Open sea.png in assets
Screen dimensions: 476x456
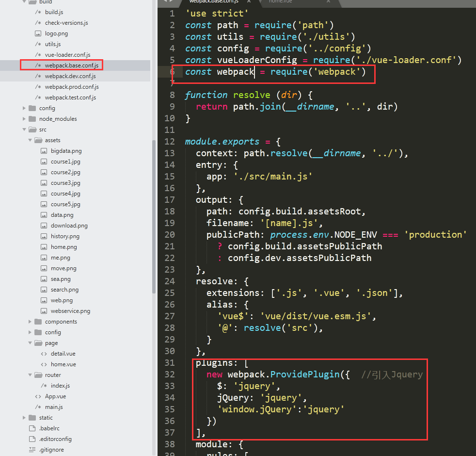pos(61,279)
